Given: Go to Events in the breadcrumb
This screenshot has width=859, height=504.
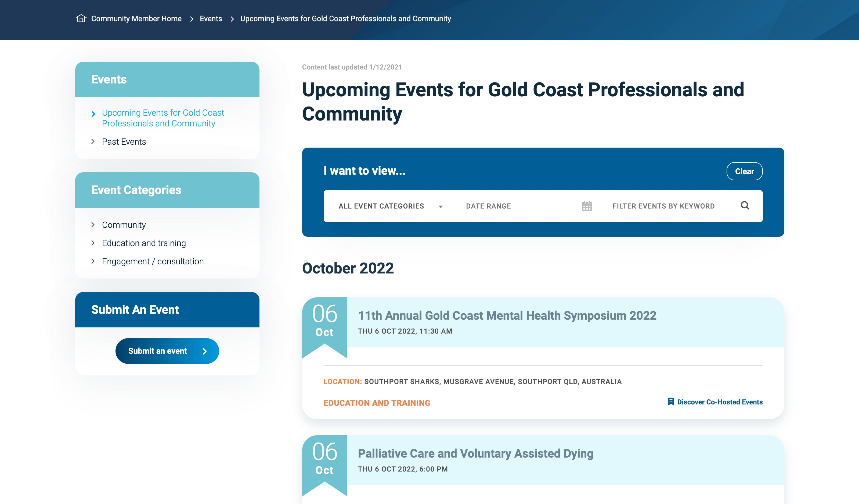Looking at the screenshot, I should pos(211,19).
